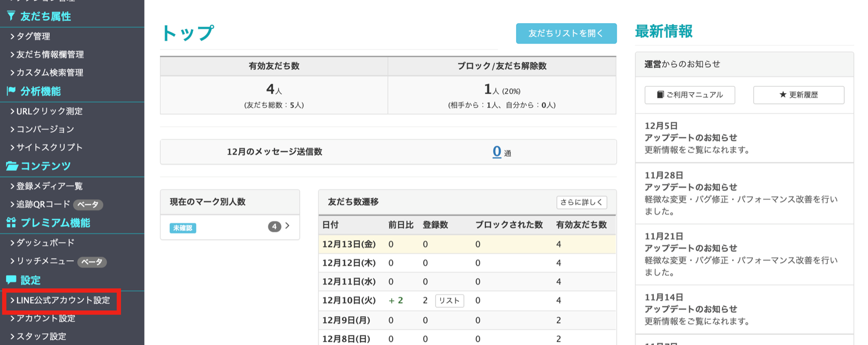This screenshot has height=345, width=868.
Task: Open the 11月21日 アップデートのお知らせ notice
Action: coord(744,254)
